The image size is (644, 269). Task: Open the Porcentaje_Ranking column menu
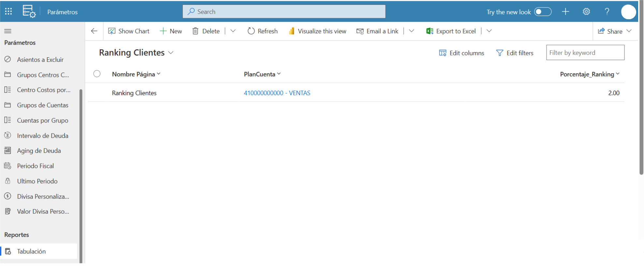618,74
